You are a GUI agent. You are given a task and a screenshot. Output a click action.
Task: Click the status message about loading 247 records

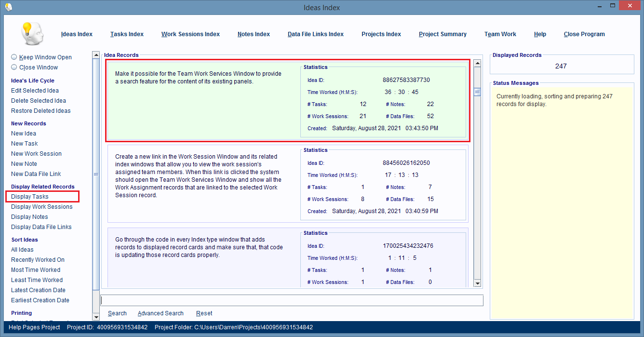pyautogui.click(x=554, y=100)
